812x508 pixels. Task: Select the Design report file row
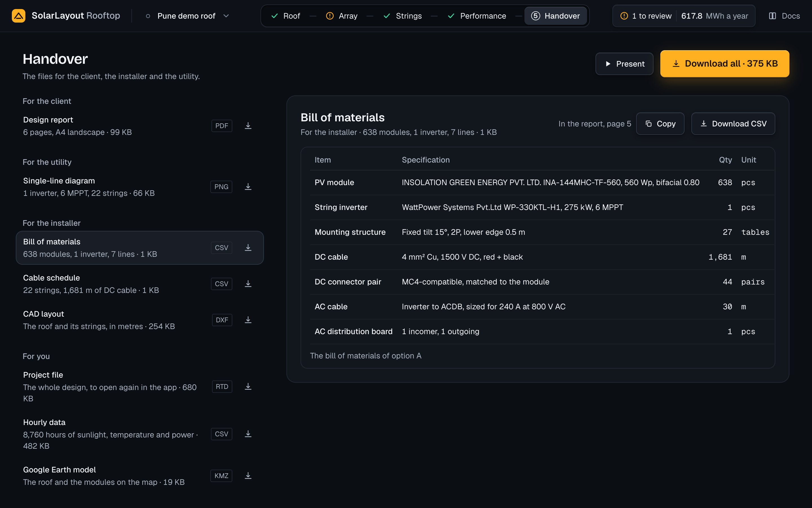coord(140,126)
